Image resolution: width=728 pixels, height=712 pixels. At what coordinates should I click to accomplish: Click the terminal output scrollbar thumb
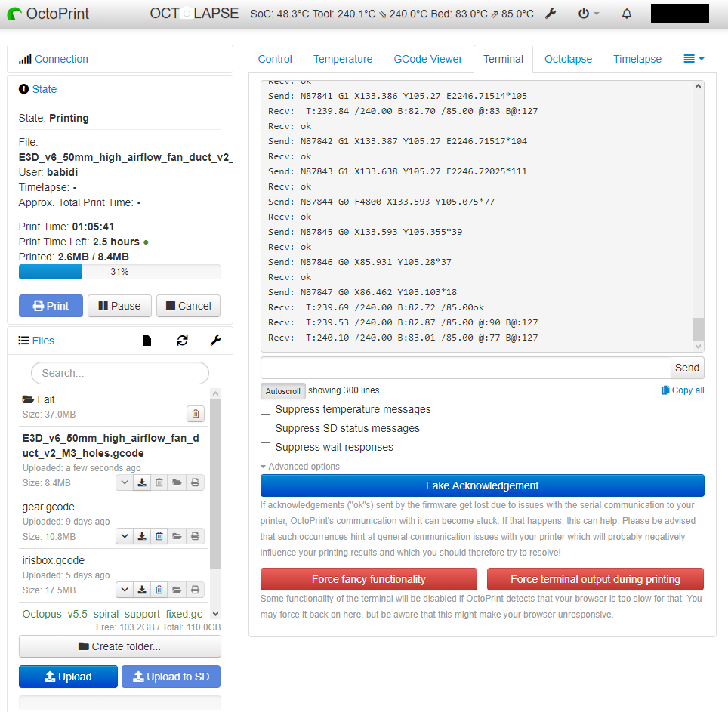tap(698, 329)
